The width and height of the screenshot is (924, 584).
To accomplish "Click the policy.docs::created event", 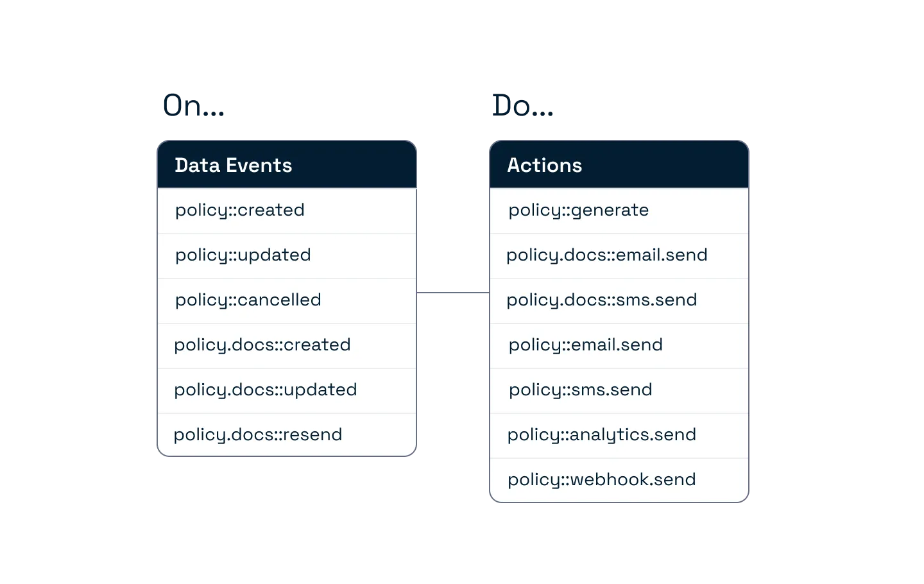I will (x=287, y=345).
